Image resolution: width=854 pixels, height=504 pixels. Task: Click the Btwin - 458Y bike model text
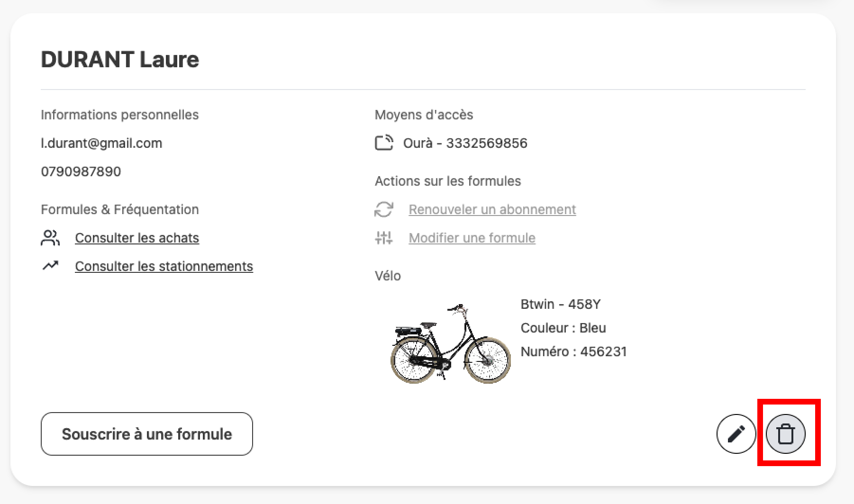(x=561, y=304)
